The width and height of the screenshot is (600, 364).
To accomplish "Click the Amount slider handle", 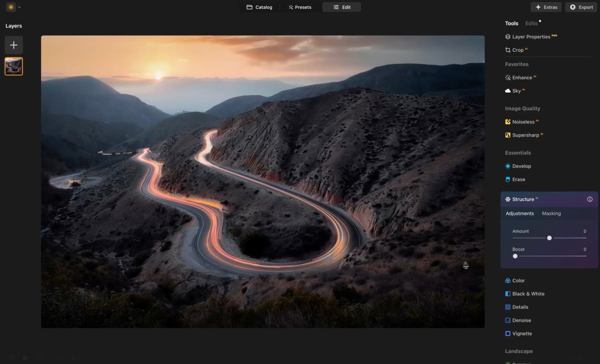I will [x=549, y=238].
